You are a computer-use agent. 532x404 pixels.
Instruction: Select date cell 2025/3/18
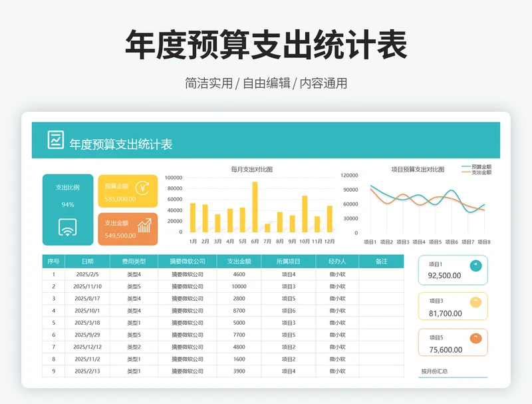(88, 323)
